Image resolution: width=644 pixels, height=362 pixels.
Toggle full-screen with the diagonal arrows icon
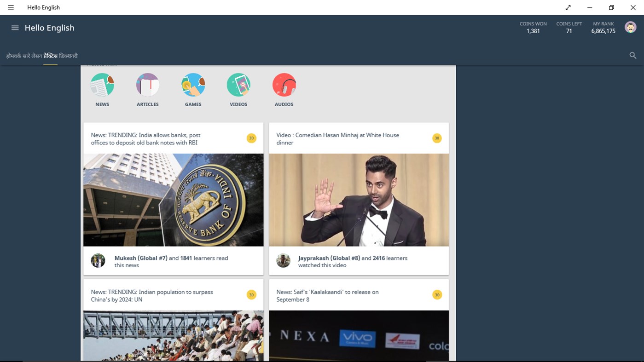[568, 7]
